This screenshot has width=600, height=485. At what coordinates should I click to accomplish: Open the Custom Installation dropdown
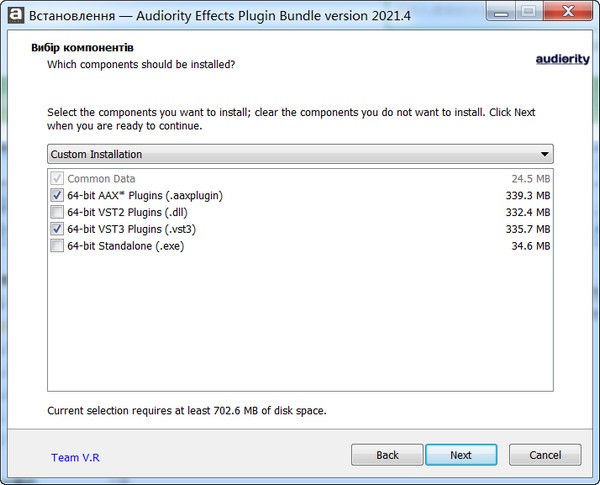coord(300,154)
